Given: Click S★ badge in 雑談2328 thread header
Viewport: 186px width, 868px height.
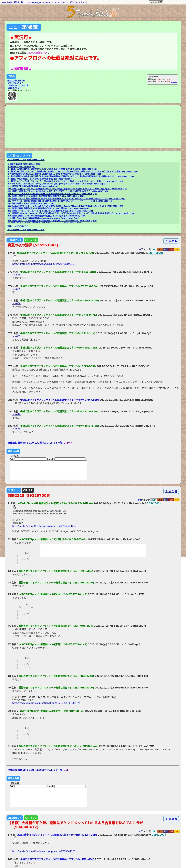Looking at the screenshot, I should click(177, 500).
